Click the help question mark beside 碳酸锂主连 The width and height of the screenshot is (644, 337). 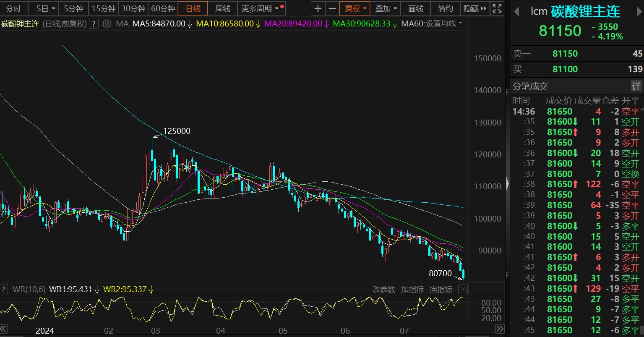point(94,24)
